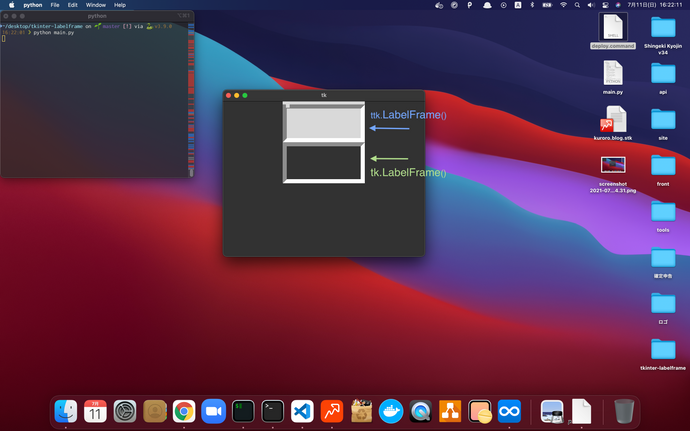The width and height of the screenshot is (690, 431).
Task: Open Zoom from the Dock
Action: (x=213, y=412)
